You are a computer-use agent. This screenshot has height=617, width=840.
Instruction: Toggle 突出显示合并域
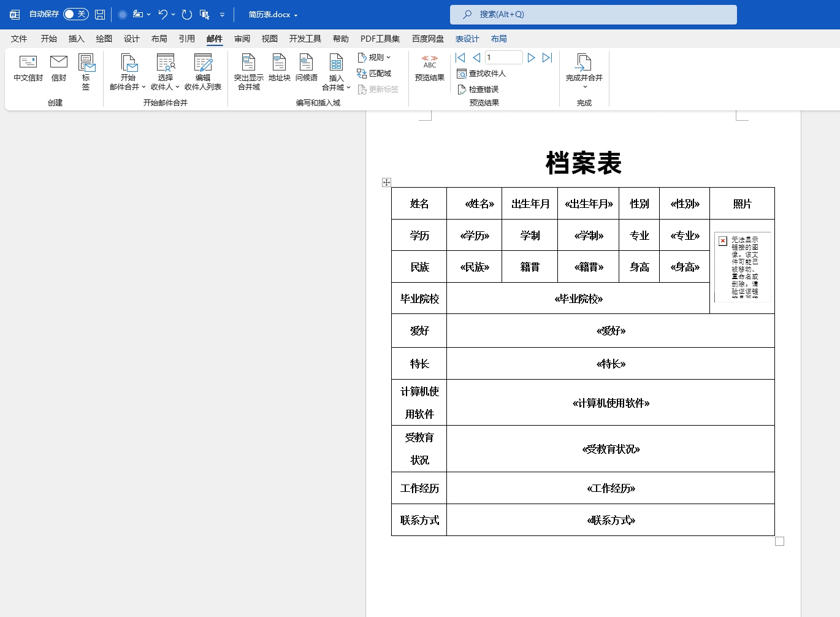[x=249, y=72]
